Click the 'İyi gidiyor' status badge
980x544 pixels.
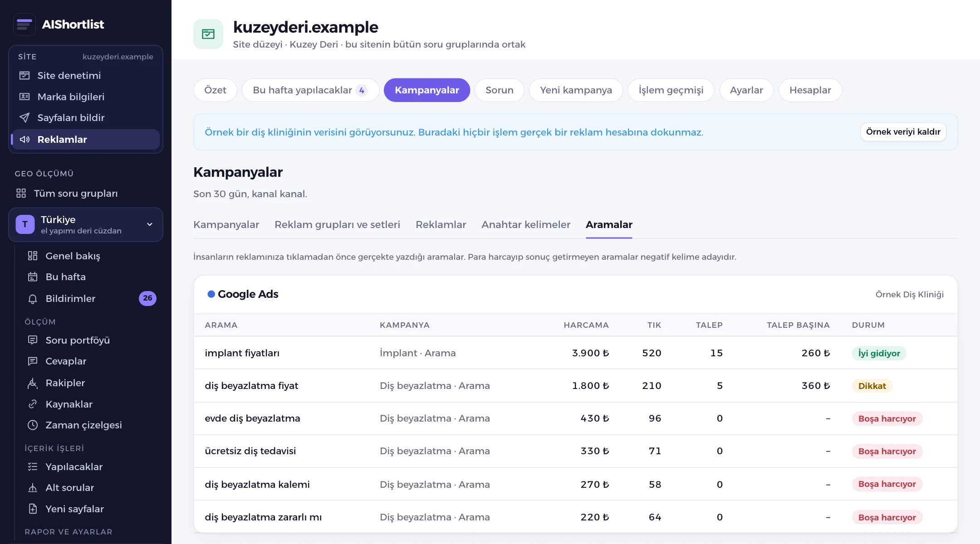tap(879, 353)
